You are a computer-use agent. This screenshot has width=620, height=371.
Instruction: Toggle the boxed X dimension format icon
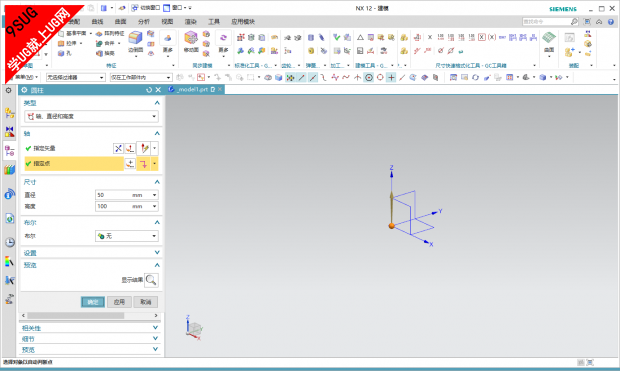click(482, 37)
